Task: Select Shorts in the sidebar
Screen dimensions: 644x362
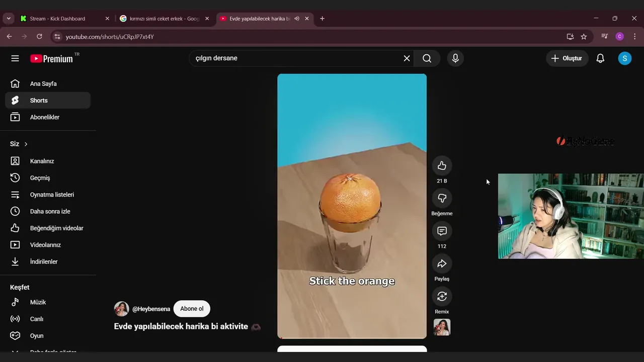Action: (48, 101)
